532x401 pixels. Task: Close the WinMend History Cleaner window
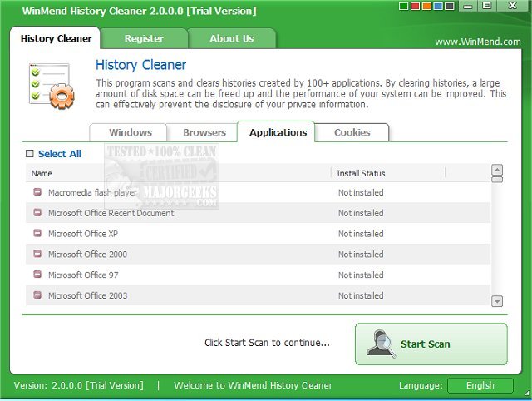tap(512, 6)
